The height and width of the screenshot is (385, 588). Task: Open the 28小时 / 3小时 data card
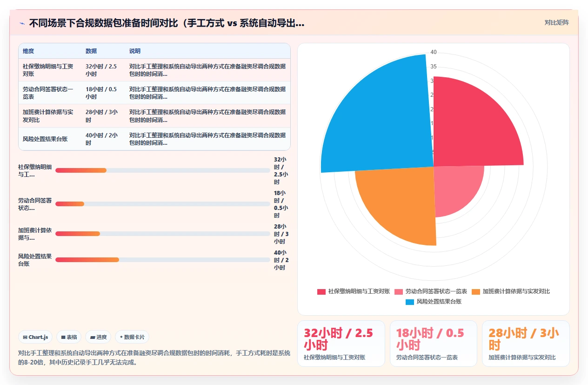click(526, 344)
